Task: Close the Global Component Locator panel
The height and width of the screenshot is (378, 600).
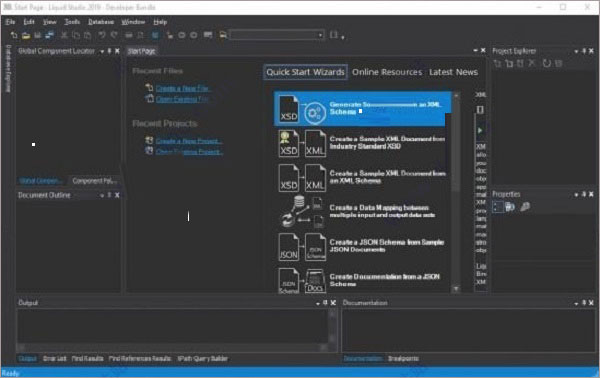Action: (117, 51)
